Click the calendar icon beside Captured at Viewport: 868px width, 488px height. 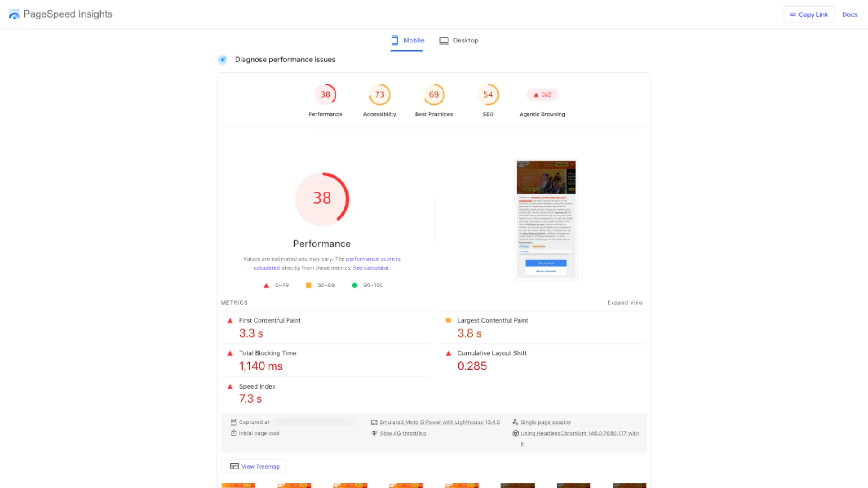[x=234, y=422]
